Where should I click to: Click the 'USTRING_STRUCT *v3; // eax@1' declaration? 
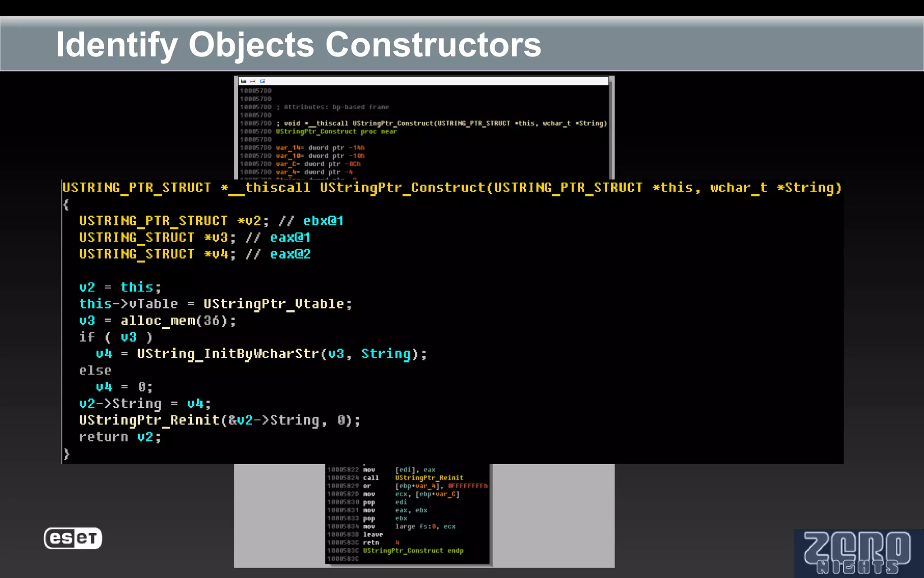194,238
